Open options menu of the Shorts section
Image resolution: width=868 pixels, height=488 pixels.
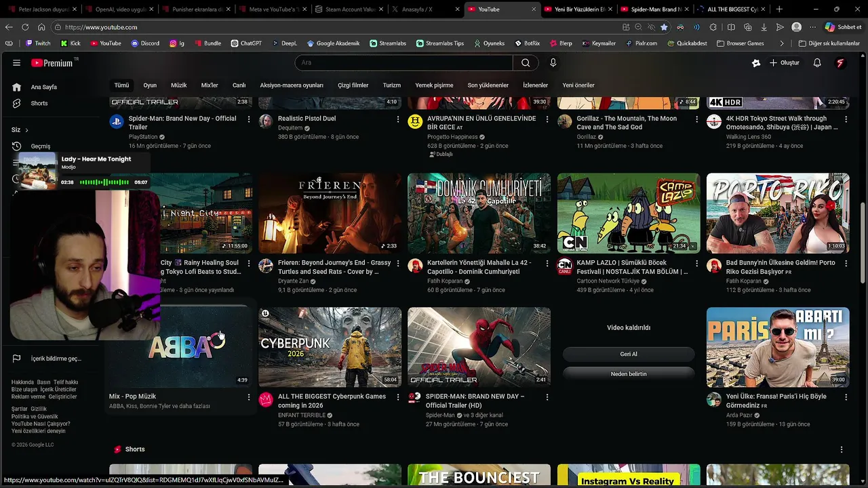pyautogui.click(x=842, y=449)
